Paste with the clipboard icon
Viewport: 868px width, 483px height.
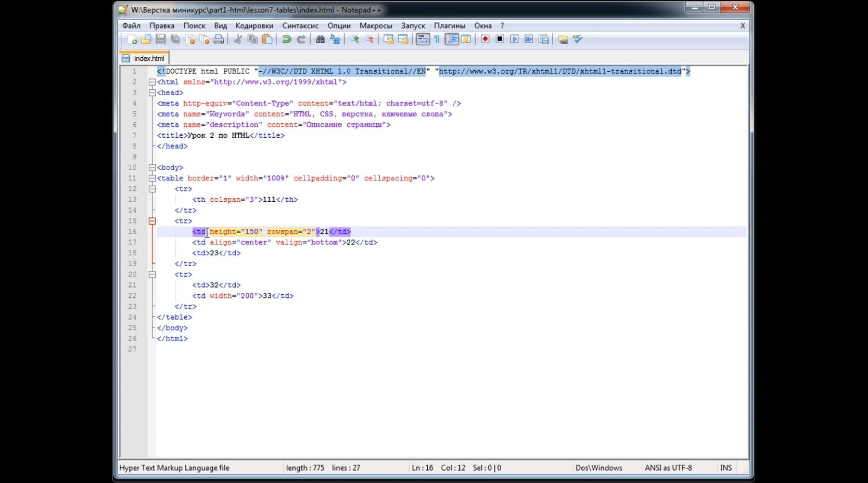click(267, 40)
